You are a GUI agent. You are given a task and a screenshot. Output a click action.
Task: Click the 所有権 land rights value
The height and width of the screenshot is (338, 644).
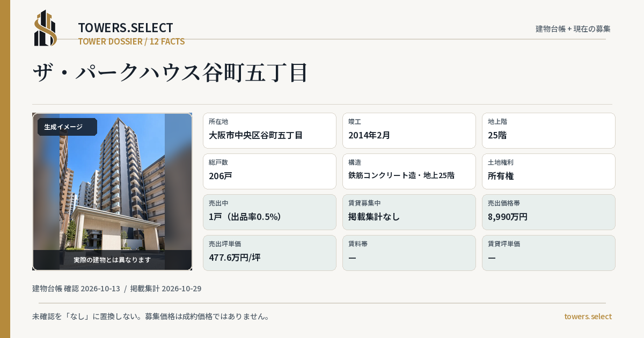point(501,176)
